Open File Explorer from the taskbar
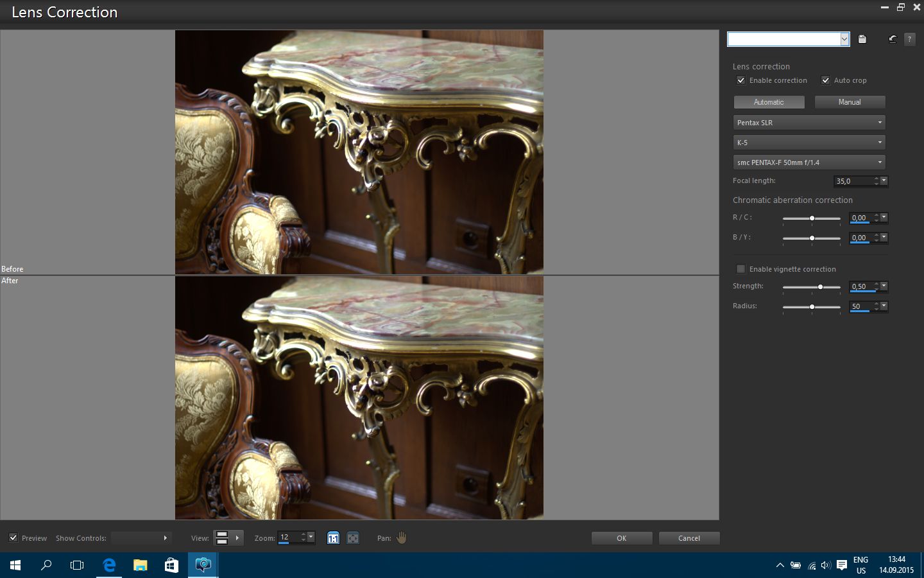This screenshot has width=924, height=578. coord(140,565)
